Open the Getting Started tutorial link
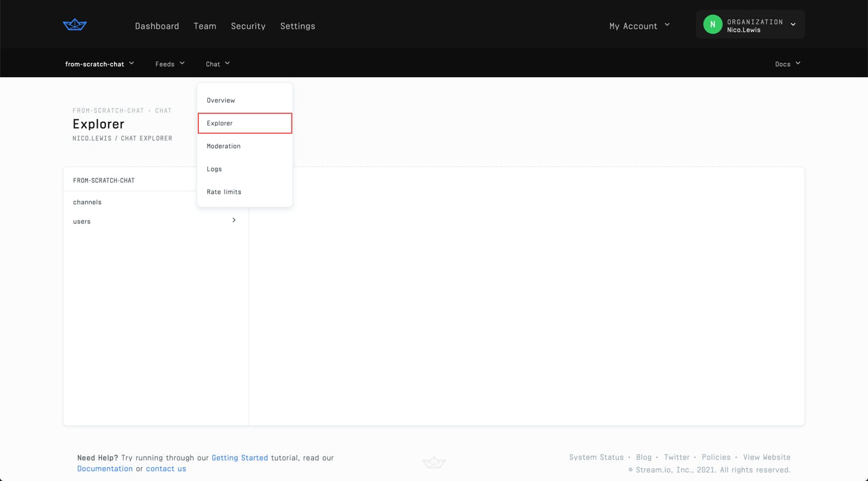868x481 pixels. (x=240, y=457)
